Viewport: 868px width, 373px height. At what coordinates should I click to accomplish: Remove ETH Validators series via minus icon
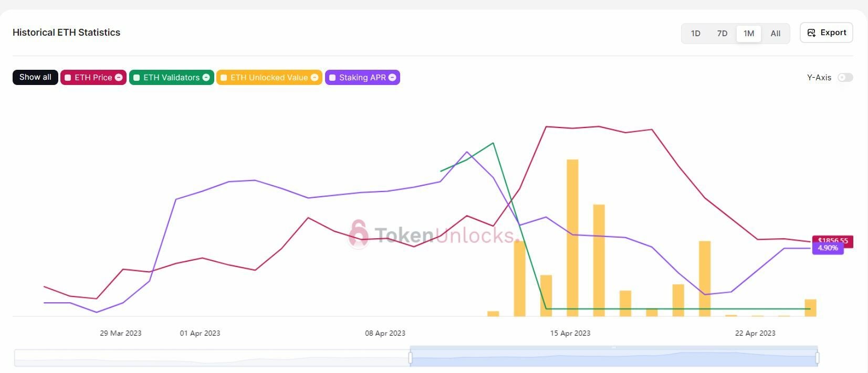coord(206,78)
